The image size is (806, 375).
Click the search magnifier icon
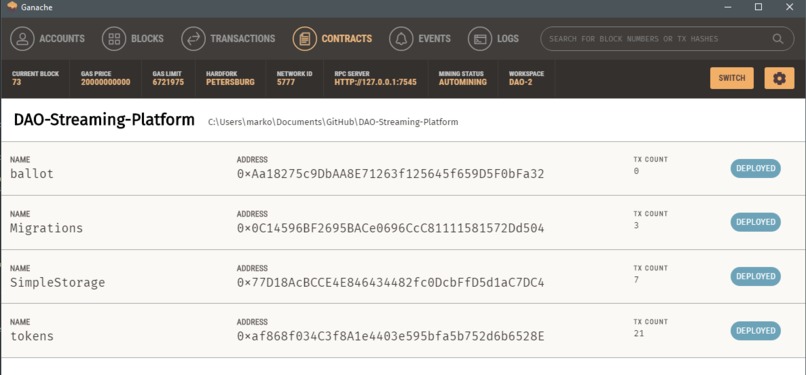778,39
